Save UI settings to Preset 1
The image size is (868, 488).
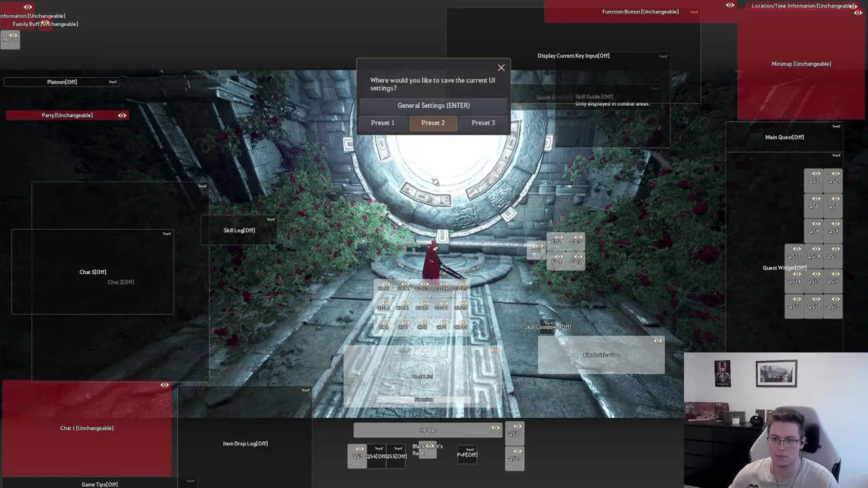click(x=382, y=123)
